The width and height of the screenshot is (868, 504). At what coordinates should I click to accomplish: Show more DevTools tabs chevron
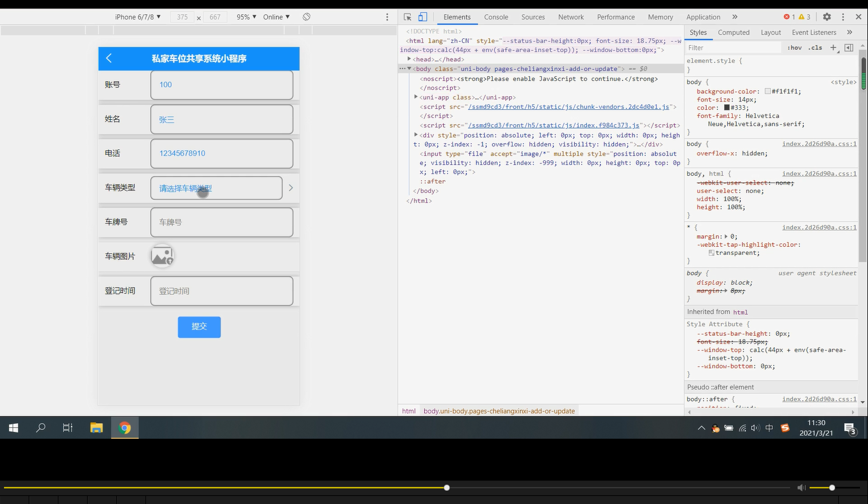735,17
